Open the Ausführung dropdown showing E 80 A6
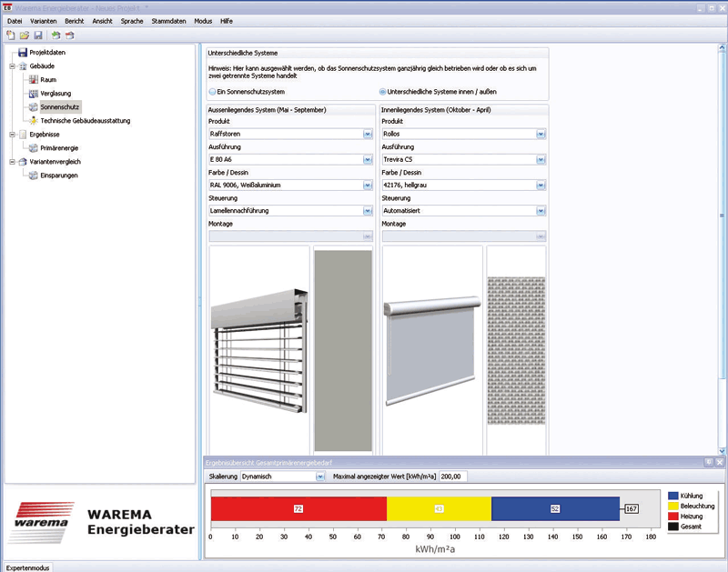Viewport: 728px width, 572px height. pos(368,159)
